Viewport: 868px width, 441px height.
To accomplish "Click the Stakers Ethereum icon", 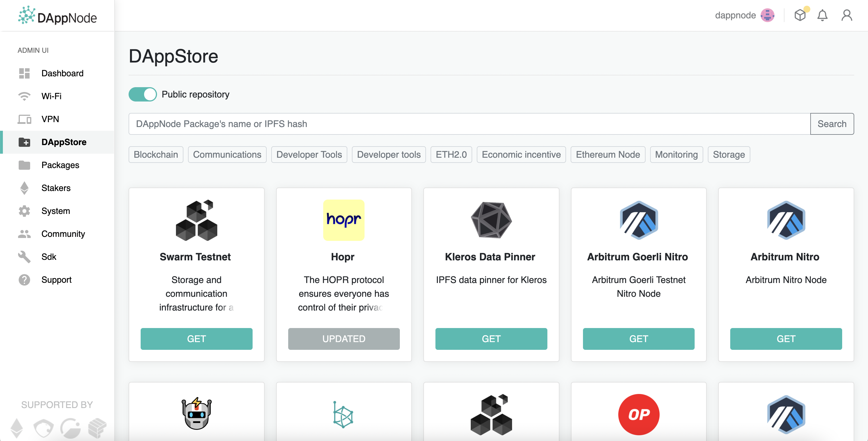I will (24, 188).
